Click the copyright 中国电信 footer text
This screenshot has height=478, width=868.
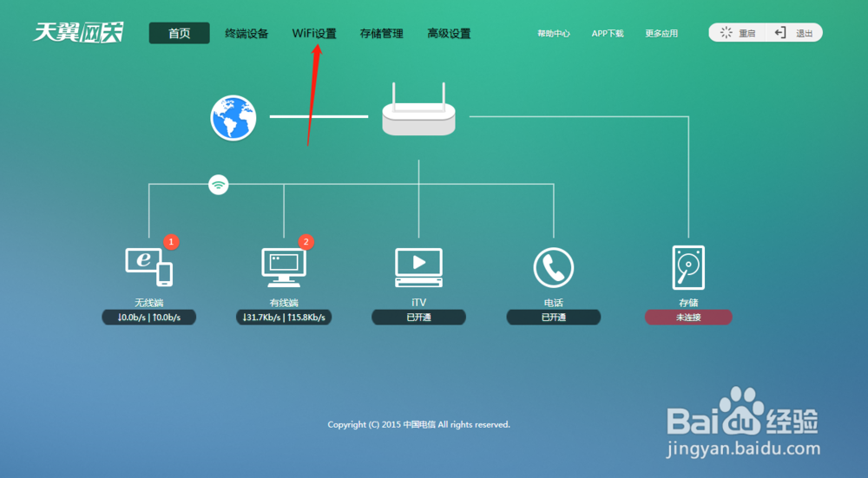(419, 425)
